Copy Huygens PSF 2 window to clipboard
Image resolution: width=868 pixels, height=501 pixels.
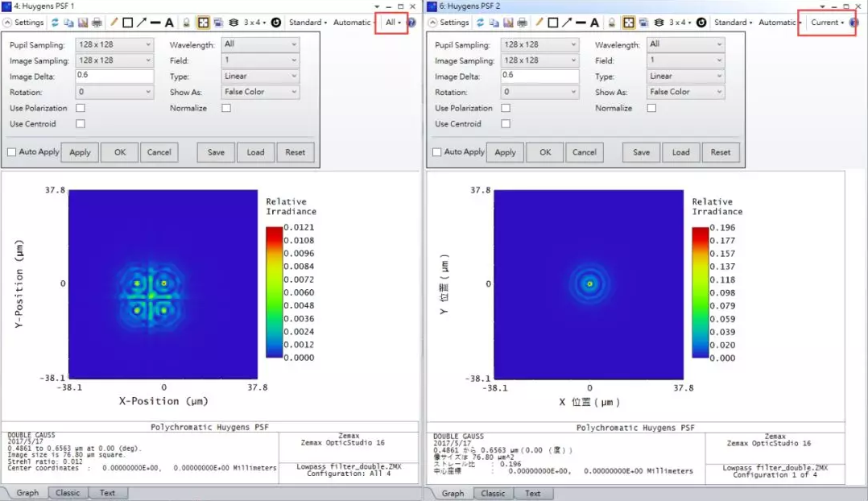click(494, 23)
